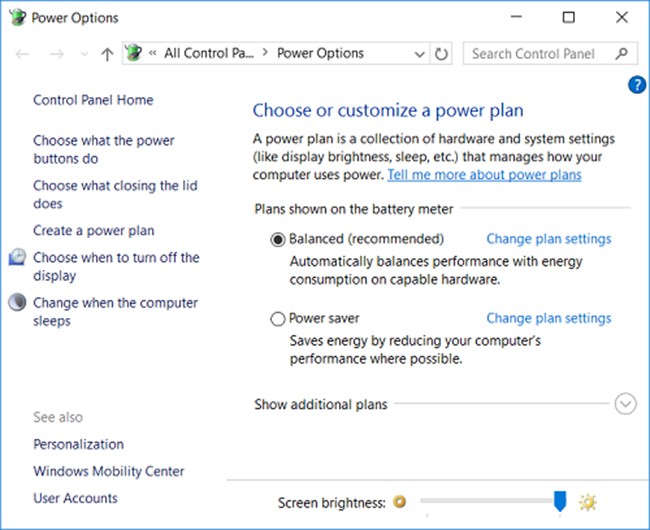Select the Balanced (recommended) power plan
The image size is (650, 530).
[278, 240]
